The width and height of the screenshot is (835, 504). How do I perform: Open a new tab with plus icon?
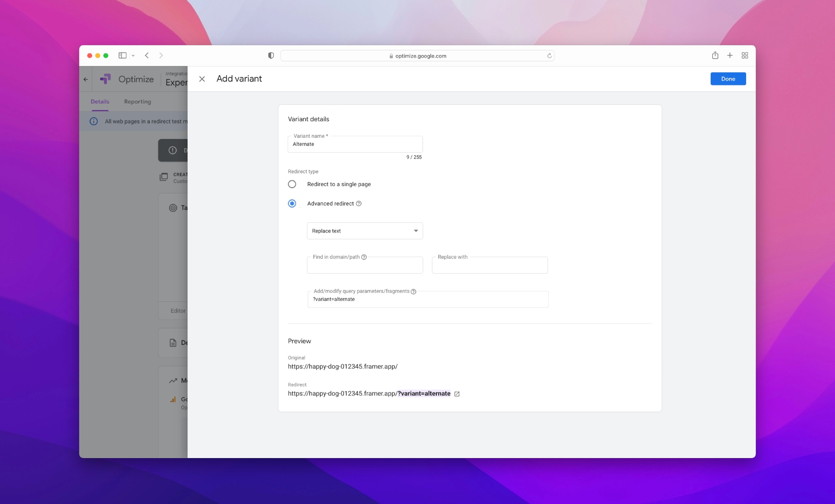tap(730, 55)
